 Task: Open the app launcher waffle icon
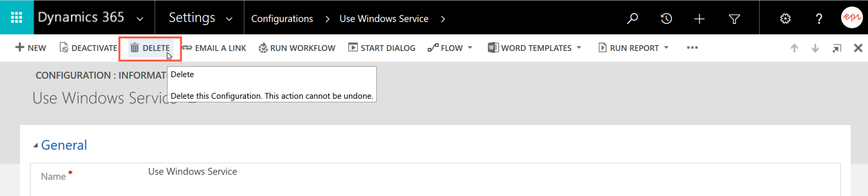point(16,18)
